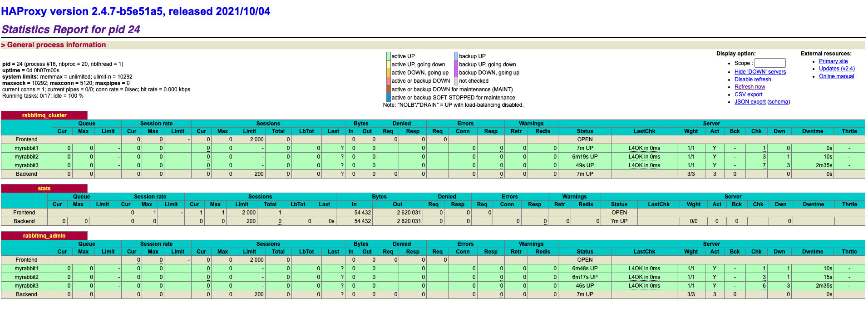This screenshot has height=328, width=868.
Task: Click the active UP legend color swatch
Action: (x=388, y=56)
